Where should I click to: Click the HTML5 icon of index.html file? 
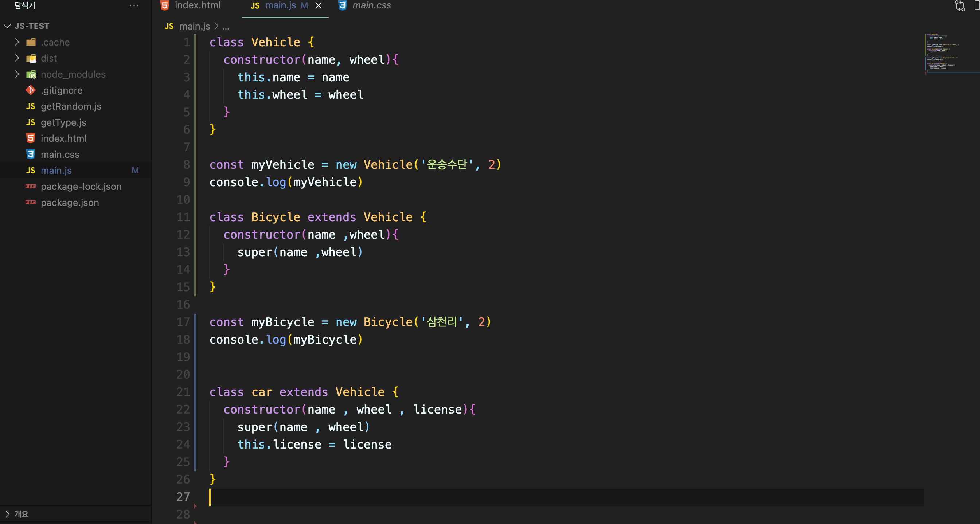(31, 138)
